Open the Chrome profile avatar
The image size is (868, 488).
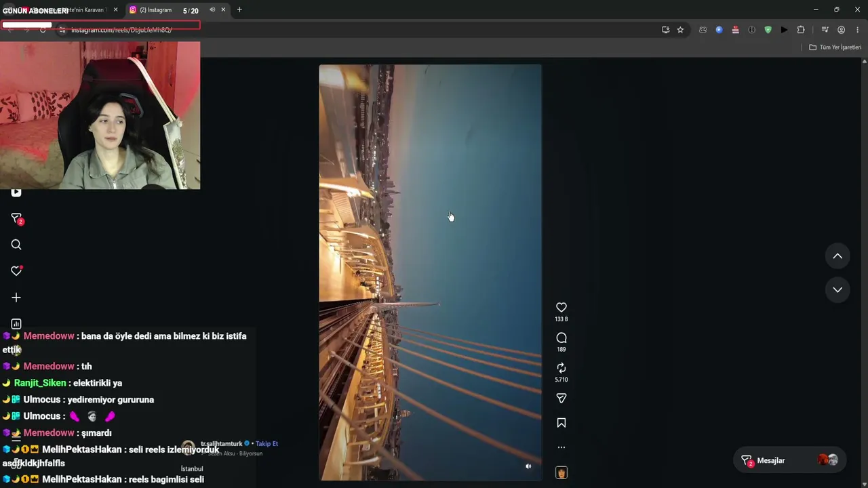(x=841, y=30)
